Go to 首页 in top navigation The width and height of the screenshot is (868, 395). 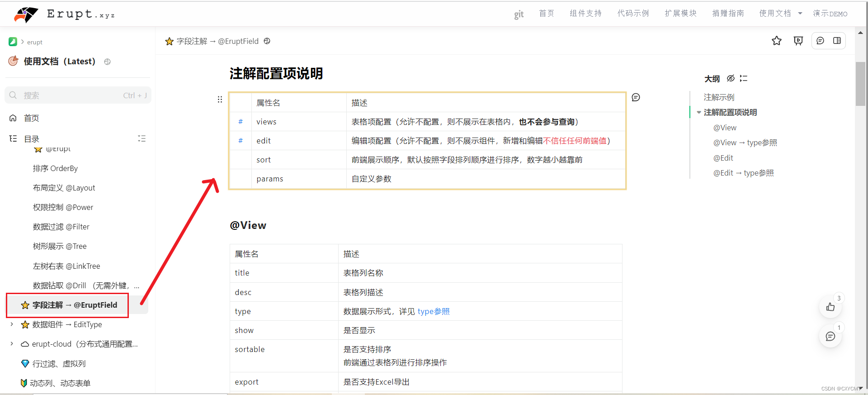click(547, 14)
